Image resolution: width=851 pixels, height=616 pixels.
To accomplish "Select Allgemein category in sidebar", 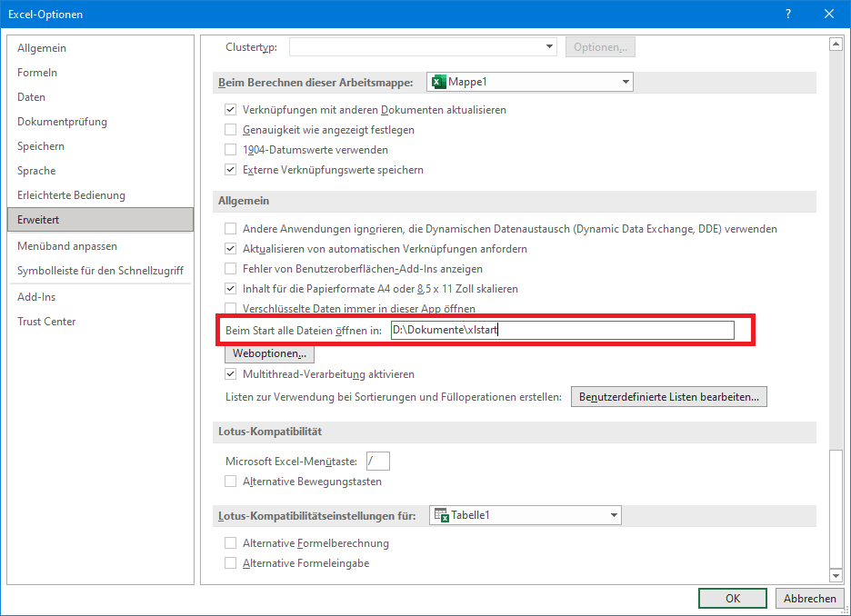I will (x=100, y=48).
